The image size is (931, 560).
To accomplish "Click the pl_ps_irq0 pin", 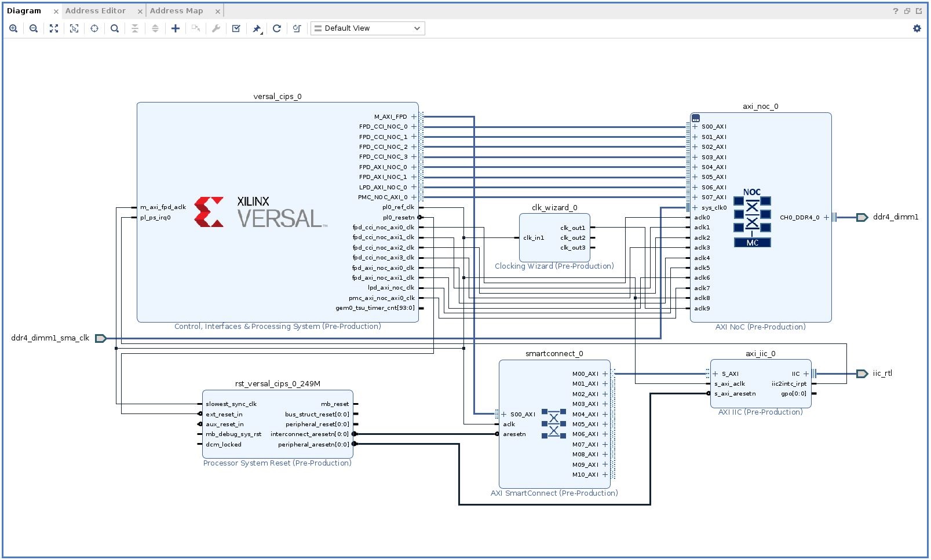I will 155,218.
